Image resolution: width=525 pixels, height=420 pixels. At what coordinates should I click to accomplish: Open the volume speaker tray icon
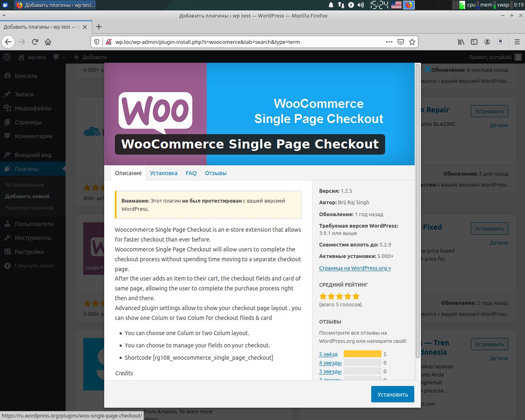tap(361, 5)
